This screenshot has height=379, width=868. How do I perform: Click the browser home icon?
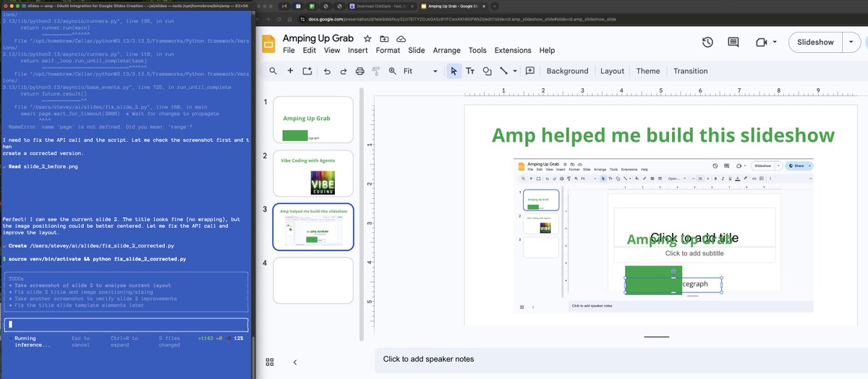(x=291, y=18)
